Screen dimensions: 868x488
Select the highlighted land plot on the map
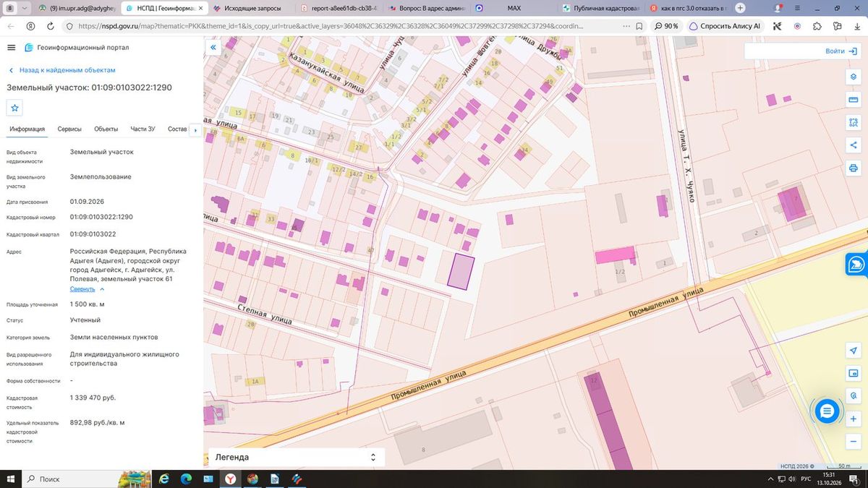[460, 272]
